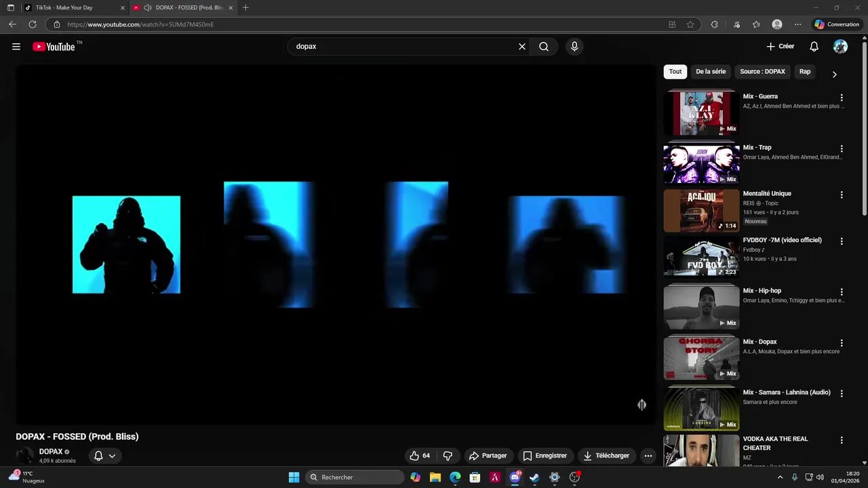The width and height of the screenshot is (868, 488).
Task: Open the Mix - Hip-hop thumbnail
Action: 701,307
